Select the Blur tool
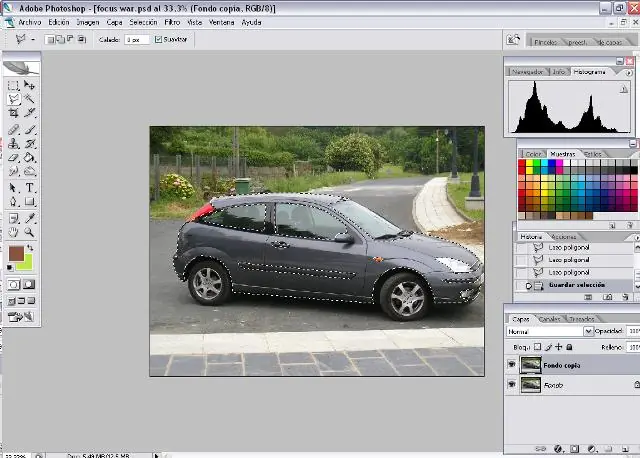The width and height of the screenshot is (640, 458). tap(13, 171)
